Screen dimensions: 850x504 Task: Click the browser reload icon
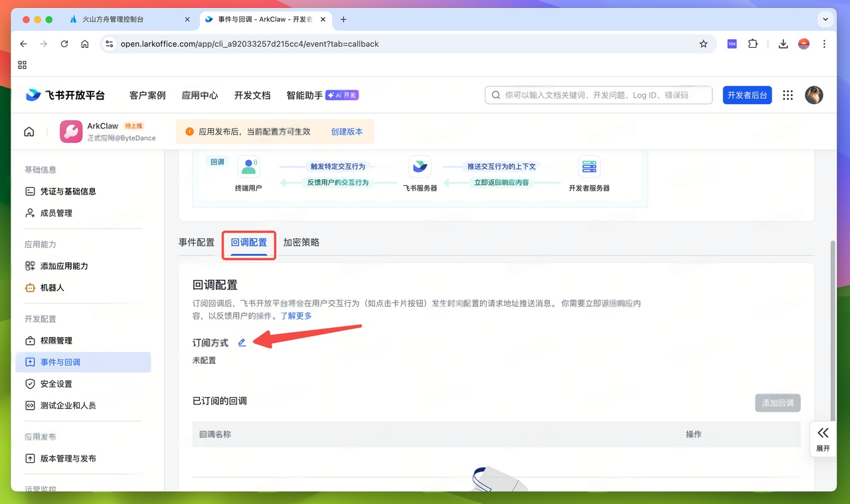64,44
